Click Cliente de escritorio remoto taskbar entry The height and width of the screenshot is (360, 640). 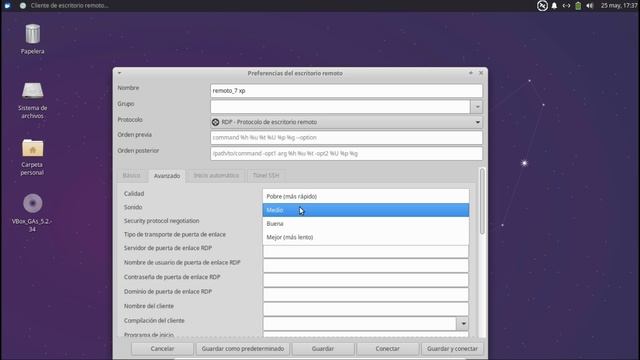click(64, 6)
